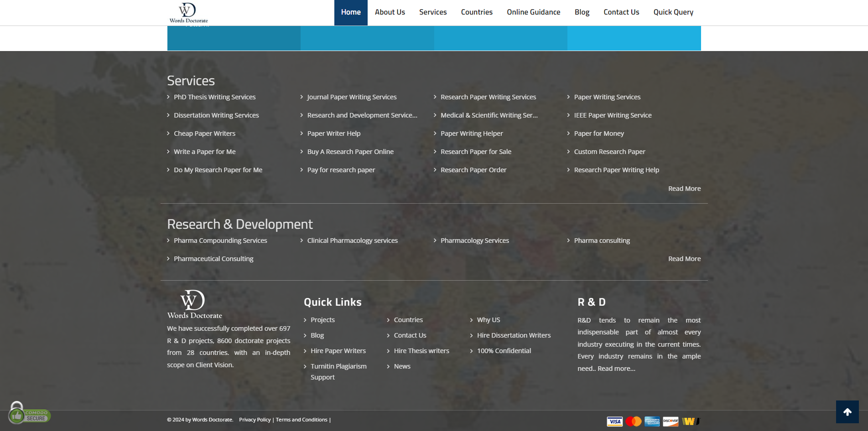Screen dimensions: 868x431
Task: Open the Services menu item
Action: 433,12
